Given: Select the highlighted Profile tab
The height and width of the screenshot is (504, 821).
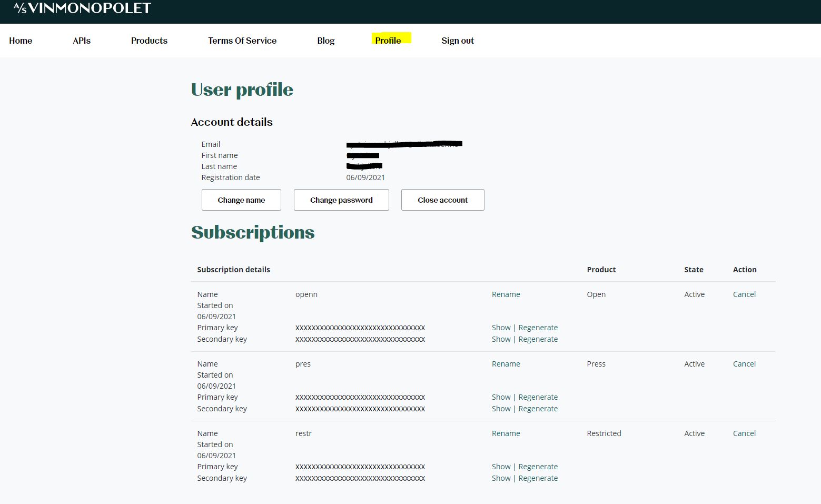Looking at the screenshot, I should click(388, 41).
